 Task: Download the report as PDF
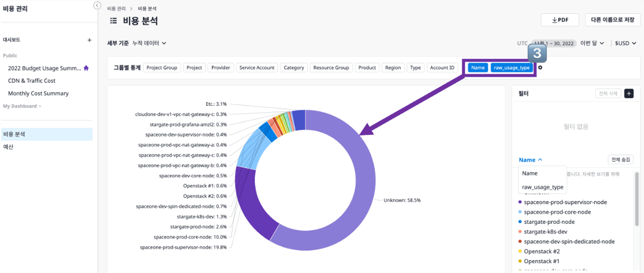(560, 20)
